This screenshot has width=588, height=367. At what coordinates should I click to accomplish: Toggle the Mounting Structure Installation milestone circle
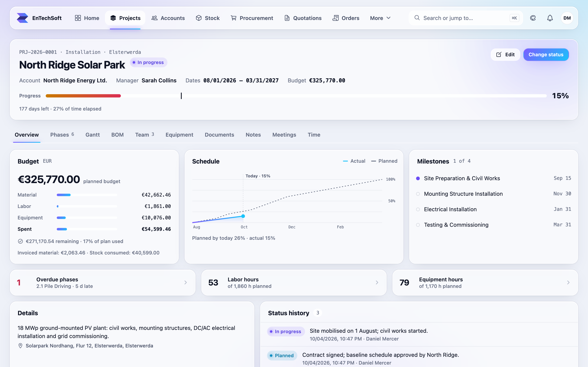tap(418, 194)
